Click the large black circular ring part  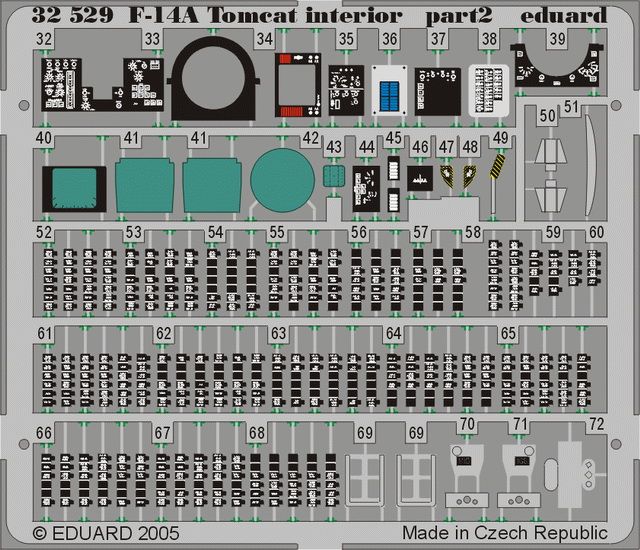point(215,80)
